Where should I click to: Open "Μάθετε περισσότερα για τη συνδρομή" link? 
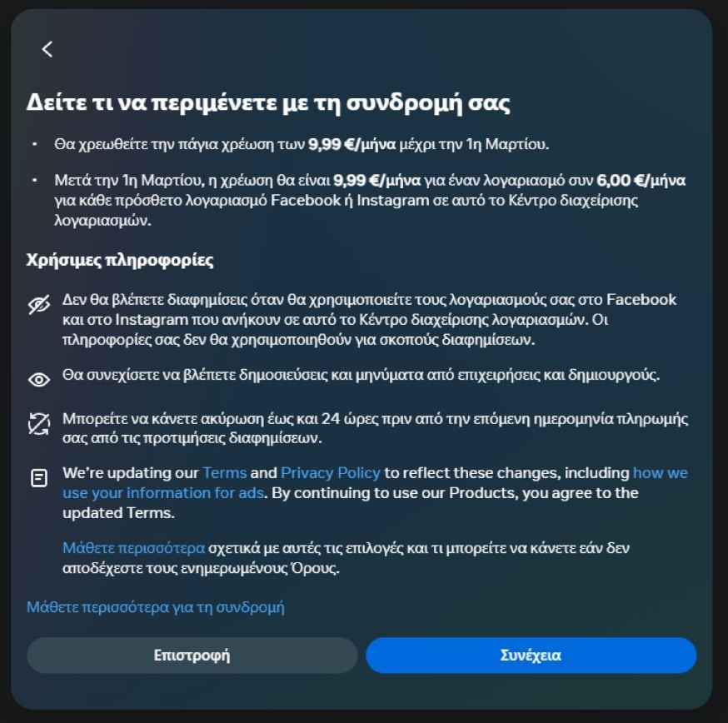(156, 607)
